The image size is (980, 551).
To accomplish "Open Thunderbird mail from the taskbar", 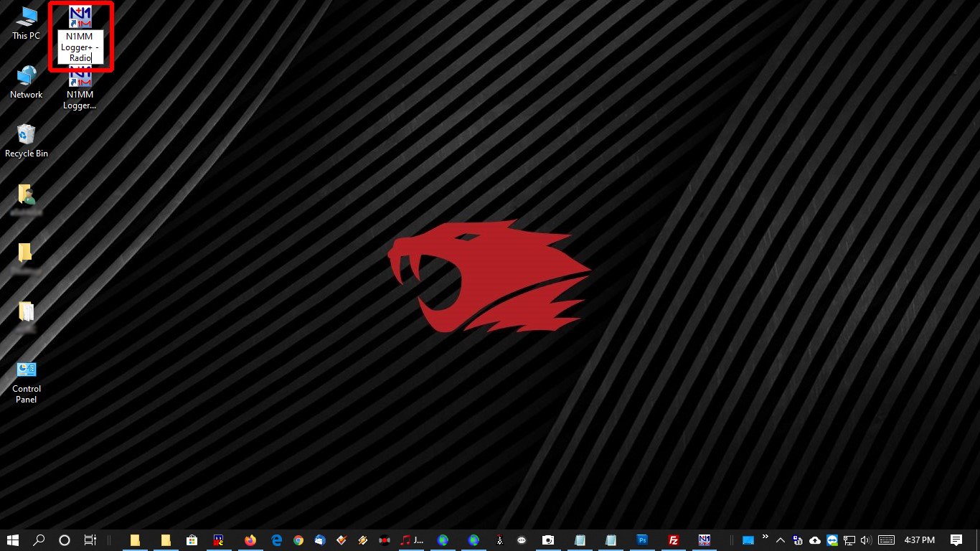I will click(x=320, y=540).
